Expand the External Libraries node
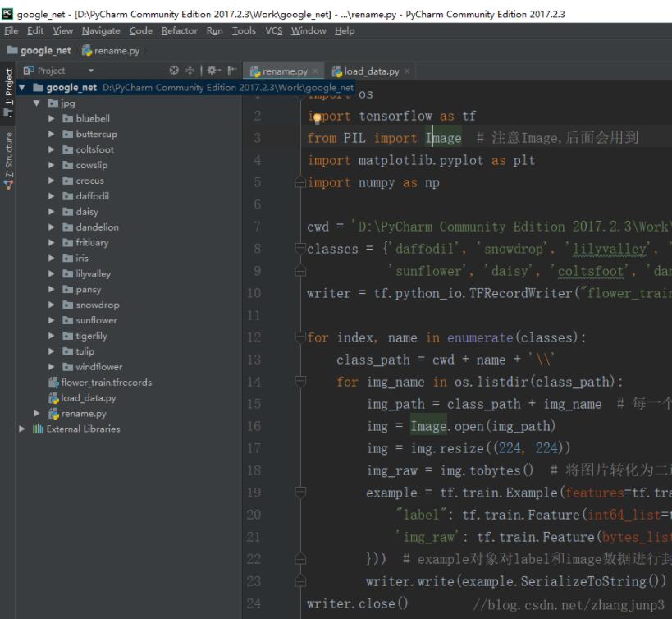672x619 pixels. (x=23, y=429)
